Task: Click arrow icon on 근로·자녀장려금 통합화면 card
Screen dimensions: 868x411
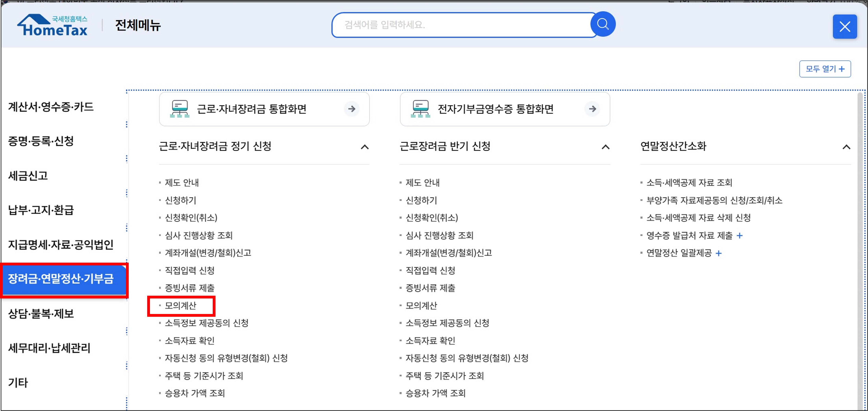Action: click(x=351, y=109)
